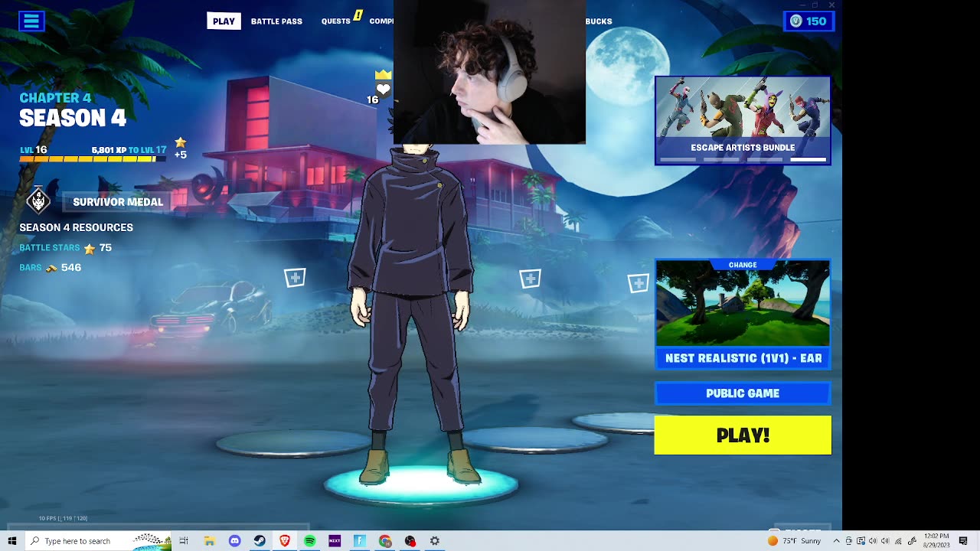Open Spotify from the taskbar
980x551 pixels.
pyautogui.click(x=309, y=541)
